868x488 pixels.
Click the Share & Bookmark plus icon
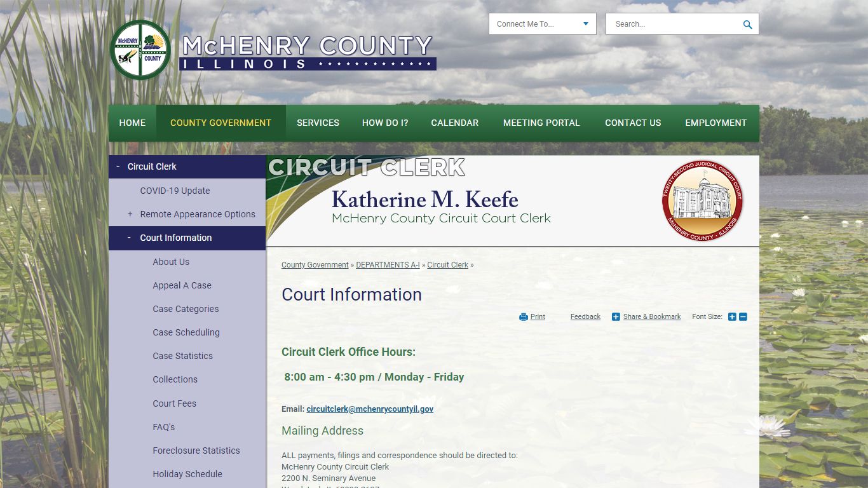click(x=616, y=317)
